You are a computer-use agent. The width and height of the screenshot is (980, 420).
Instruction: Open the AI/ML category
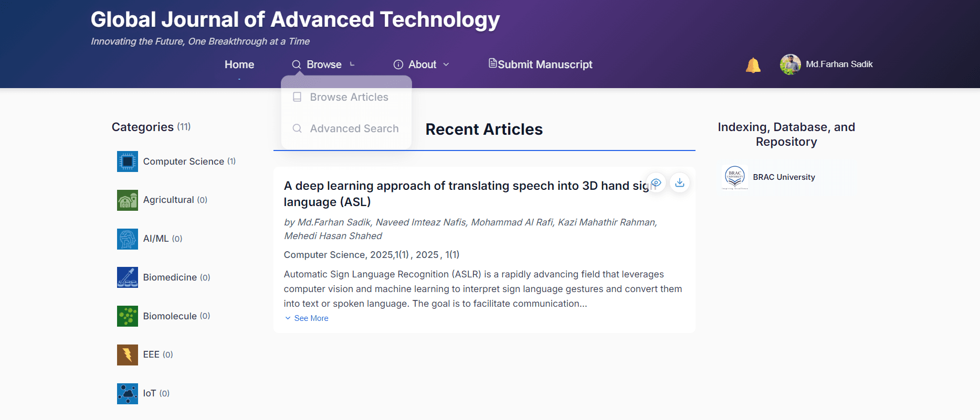156,239
